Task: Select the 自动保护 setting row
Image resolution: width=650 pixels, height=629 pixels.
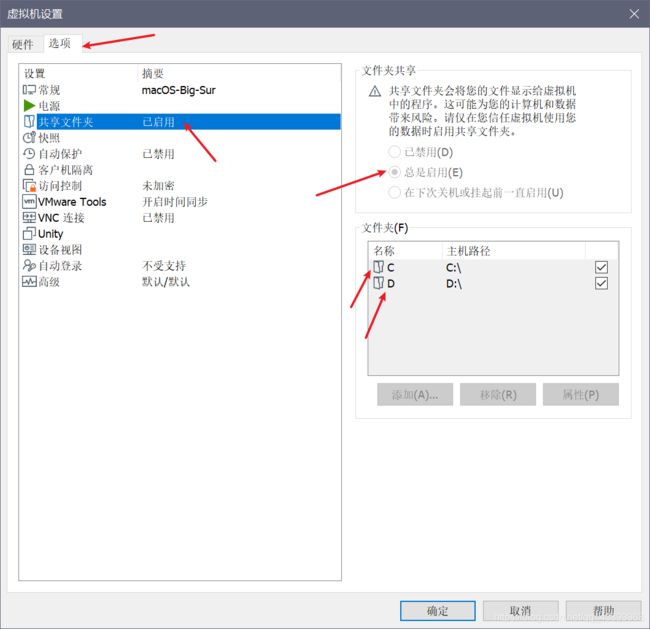Action: point(181,153)
